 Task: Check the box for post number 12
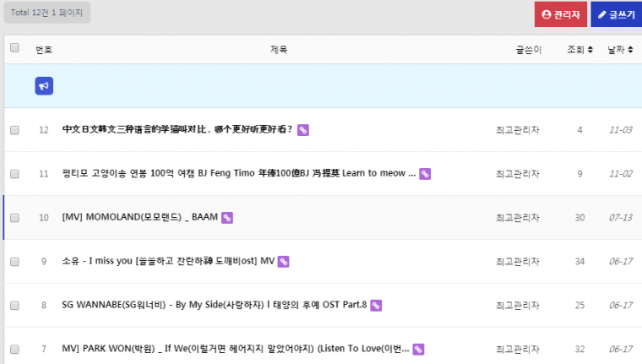click(14, 130)
